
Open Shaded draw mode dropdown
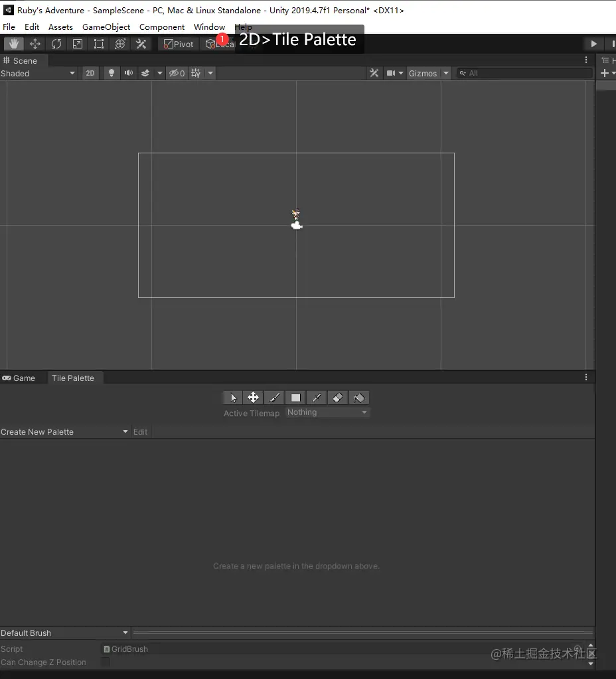pyautogui.click(x=38, y=73)
